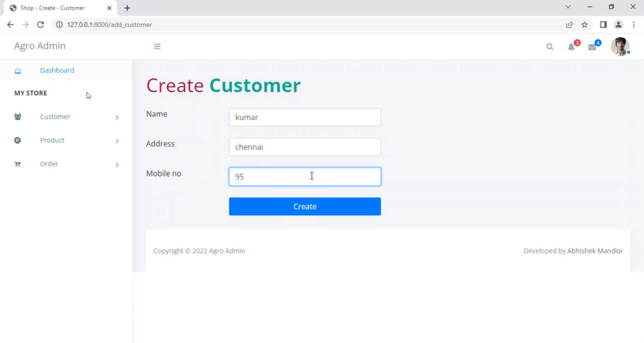Screen dimensions: 644x343
Task: Open the user avatar profile menu
Action: pos(620,46)
